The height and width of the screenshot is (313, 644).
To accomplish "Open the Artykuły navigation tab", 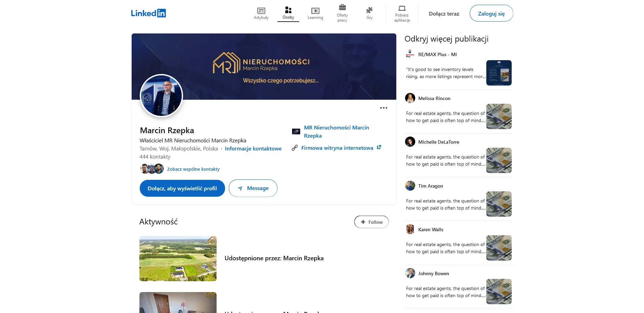I will click(x=261, y=14).
